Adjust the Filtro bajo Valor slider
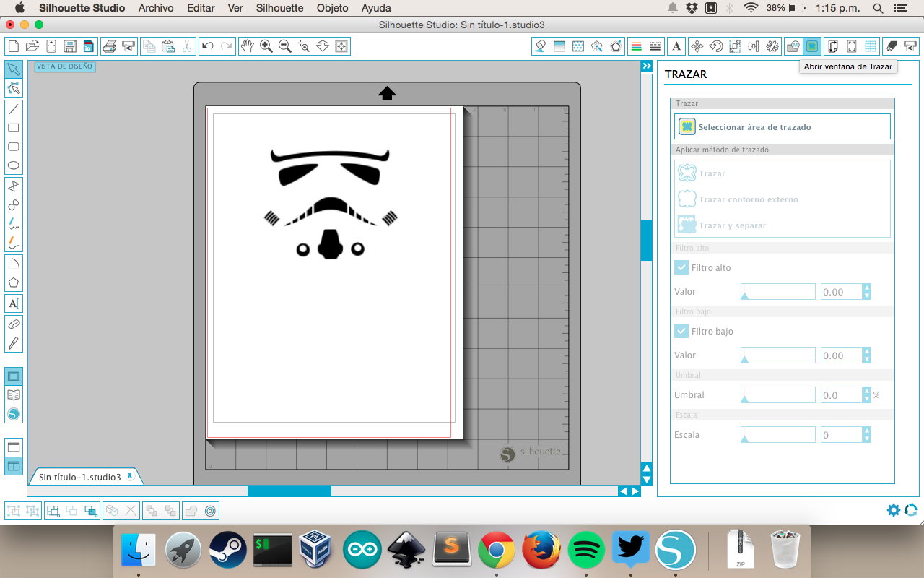The image size is (924, 578). click(778, 355)
